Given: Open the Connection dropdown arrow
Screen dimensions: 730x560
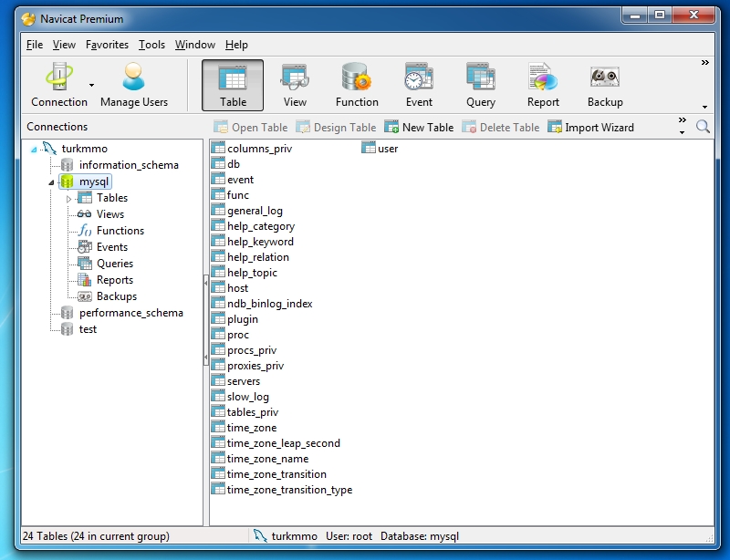Looking at the screenshot, I should (92, 85).
